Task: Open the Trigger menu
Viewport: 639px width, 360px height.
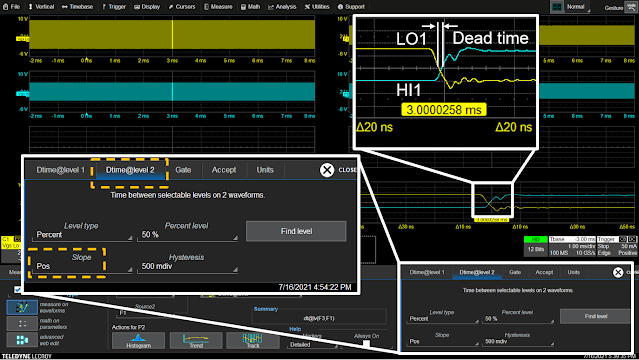Action: point(114,7)
